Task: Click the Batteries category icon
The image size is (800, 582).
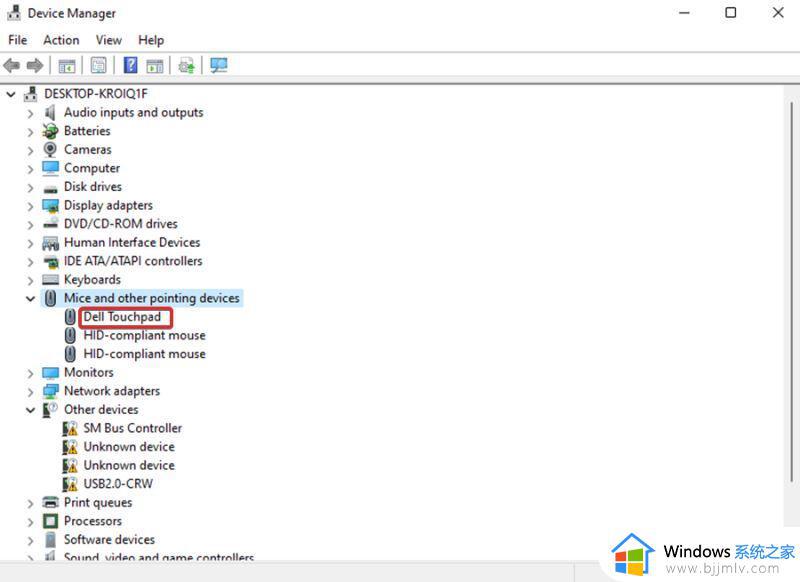Action: 50,131
